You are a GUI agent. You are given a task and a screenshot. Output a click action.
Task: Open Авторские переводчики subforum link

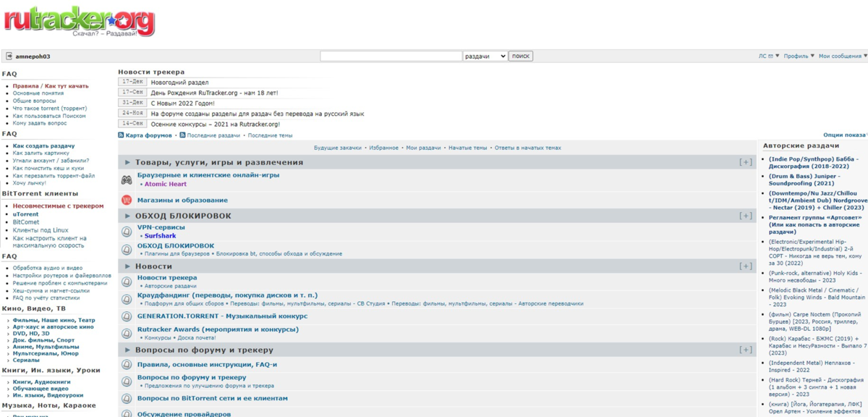(551, 304)
